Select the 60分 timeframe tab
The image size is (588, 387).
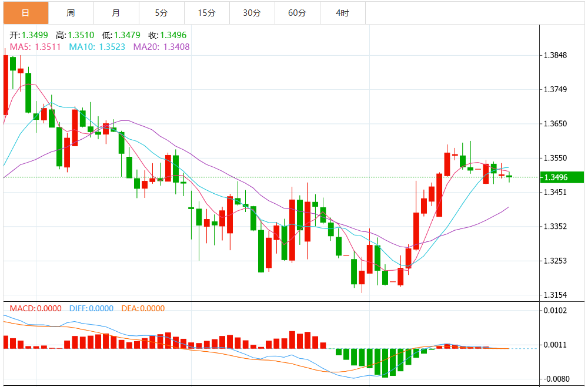pyautogui.click(x=298, y=13)
